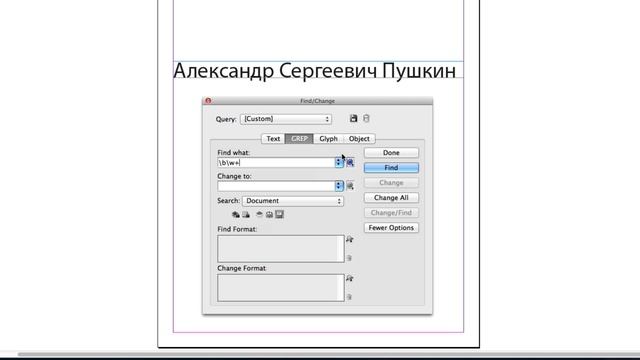Click the Change All button
This screenshot has height=360, width=640.
(391, 198)
